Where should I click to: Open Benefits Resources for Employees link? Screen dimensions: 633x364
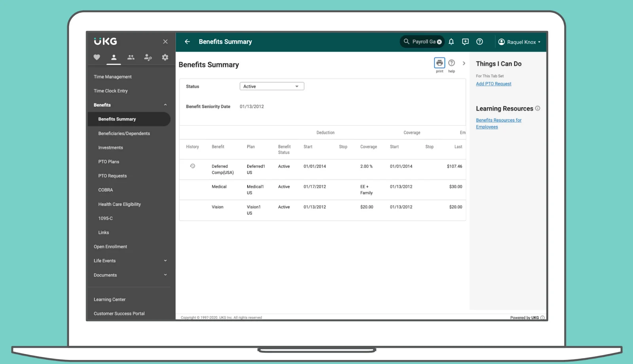click(x=498, y=123)
